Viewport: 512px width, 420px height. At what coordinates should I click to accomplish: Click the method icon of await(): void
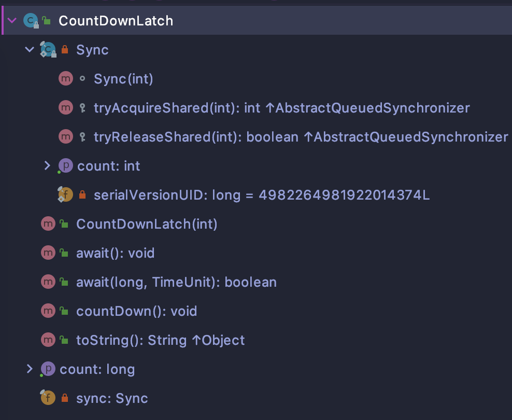(48, 253)
